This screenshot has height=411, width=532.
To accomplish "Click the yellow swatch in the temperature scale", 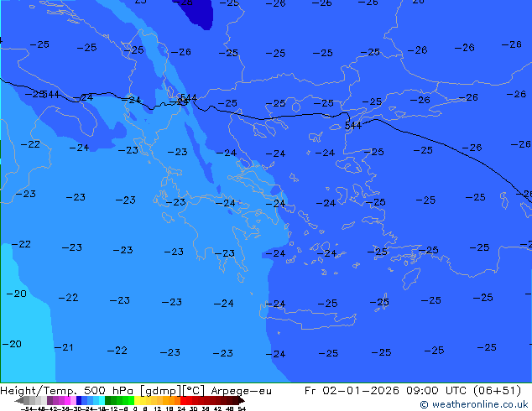I will tap(138, 400).
